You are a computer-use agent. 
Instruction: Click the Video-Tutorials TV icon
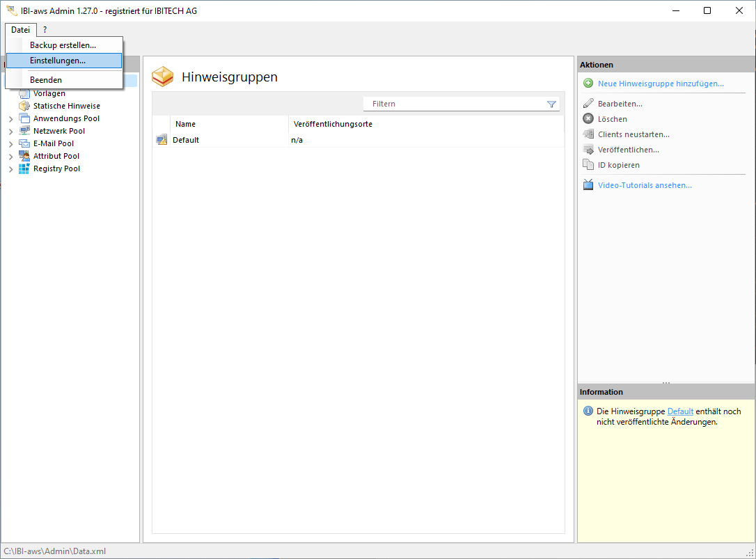click(588, 185)
